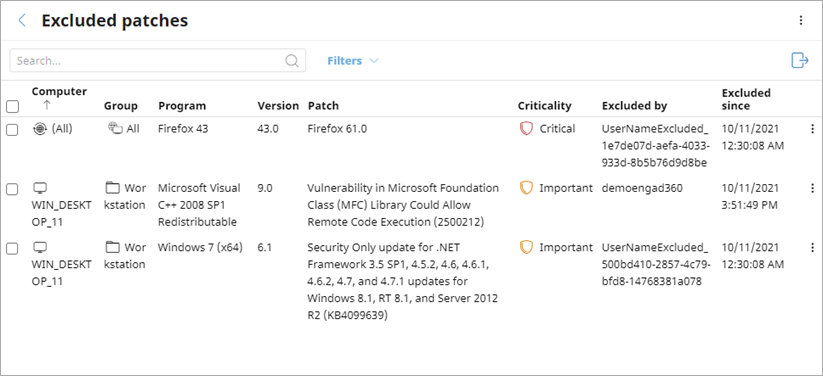Click the folder icon in Windows 7 row
This screenshot has width=823, height=376.
(x=113, y=247)
